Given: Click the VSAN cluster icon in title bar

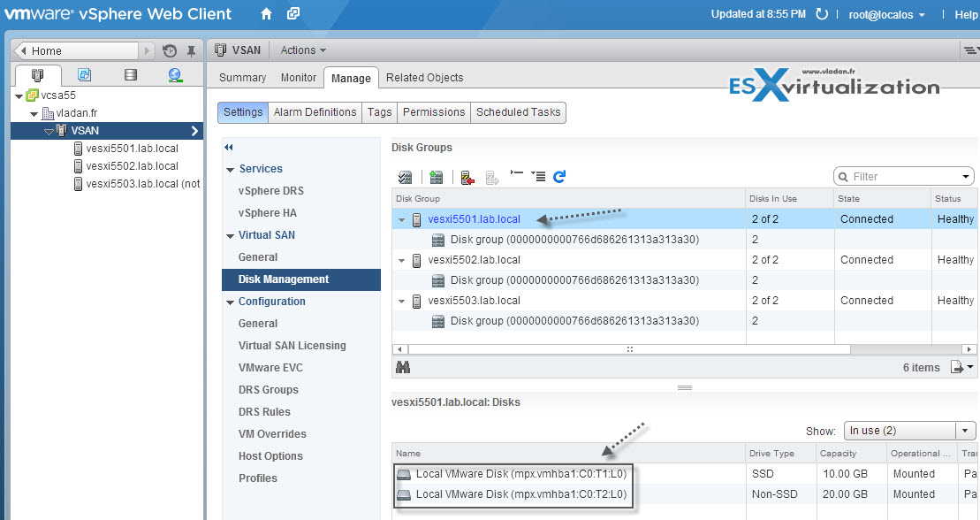Looking at the screenshot, I should 220,50.
